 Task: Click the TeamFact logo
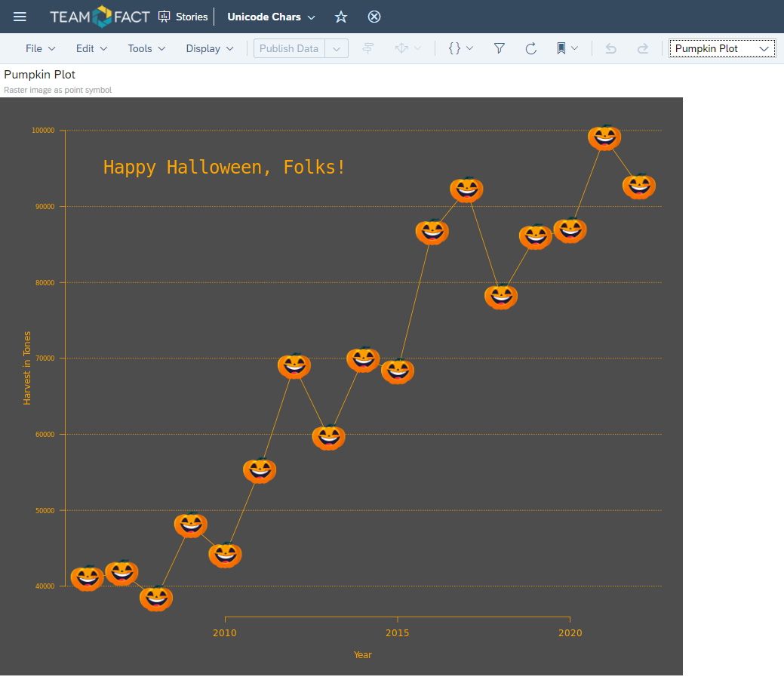tap(100, 17)
